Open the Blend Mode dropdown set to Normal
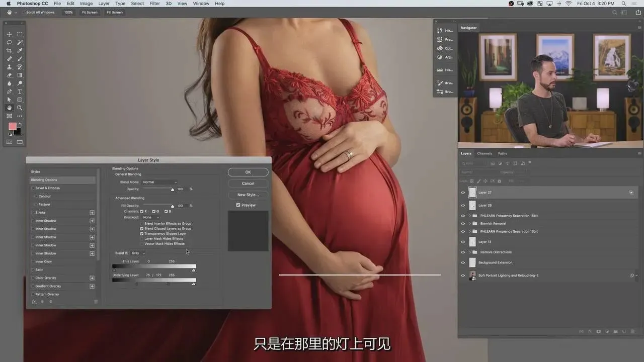 [159, 182]
